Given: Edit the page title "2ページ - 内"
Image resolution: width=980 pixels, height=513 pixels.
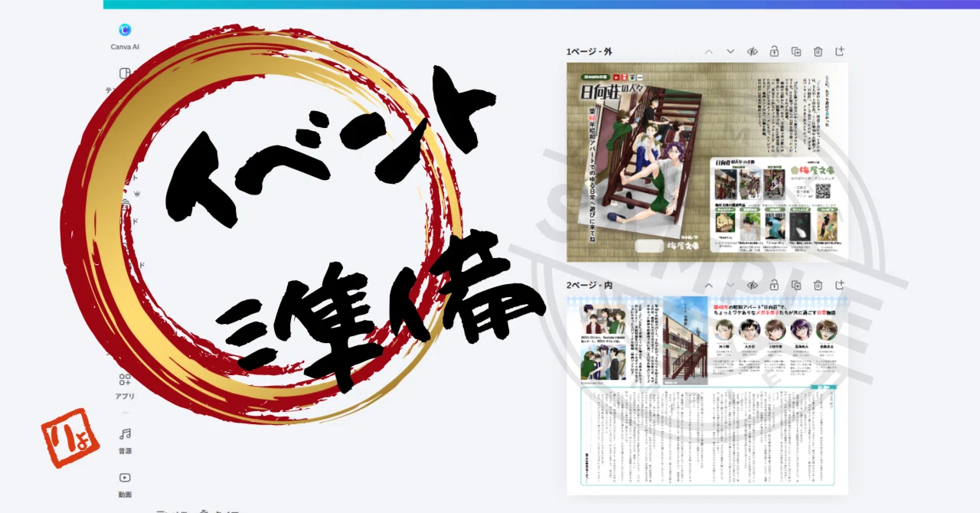Looking at the screenshot, I should (590, 285).
